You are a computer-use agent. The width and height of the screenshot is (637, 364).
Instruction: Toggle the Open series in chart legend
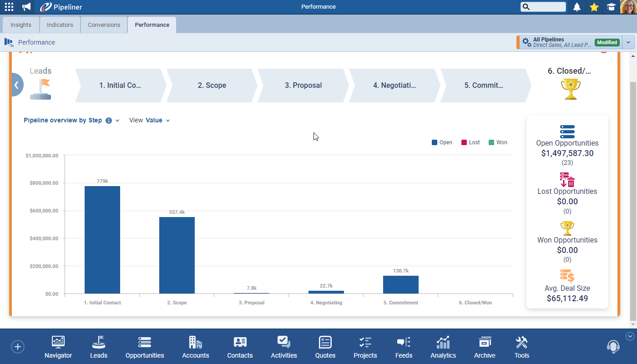point(442,142)
